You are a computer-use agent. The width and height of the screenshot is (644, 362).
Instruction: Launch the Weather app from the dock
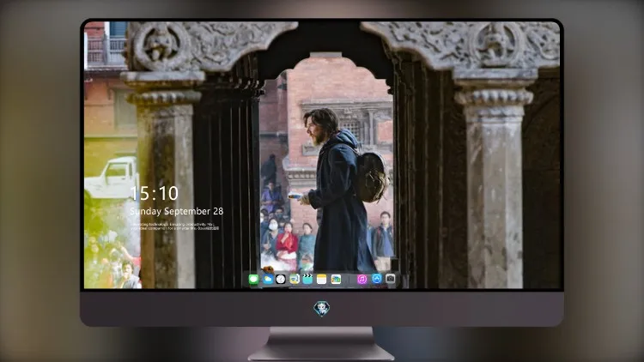coord(268,279)
